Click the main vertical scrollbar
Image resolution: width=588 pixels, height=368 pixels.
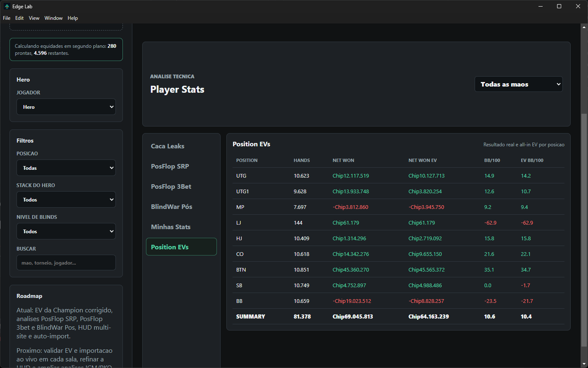[x=583, y=230]
